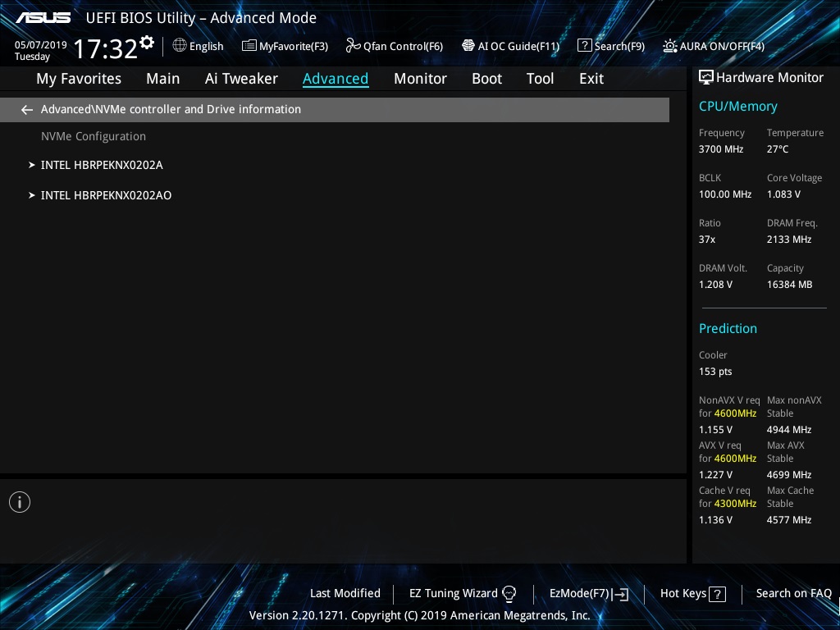Click the ASUS logo
840x630 pixels.
43,18
